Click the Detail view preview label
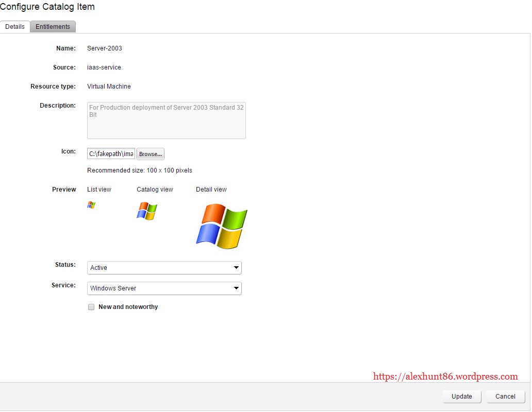The height and width of the screenshot is (412, 532). [x=211, y=190]
